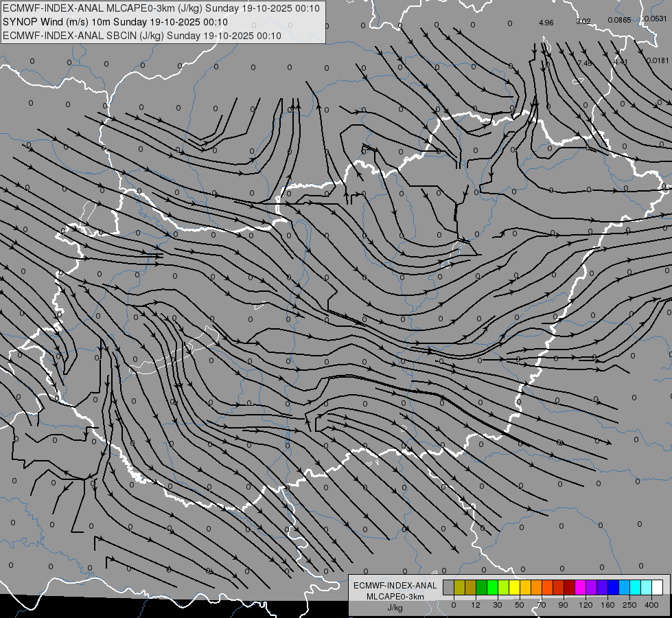Click the pure yellow legend swatch
The image size is (672, 618).
coord(515,588)
